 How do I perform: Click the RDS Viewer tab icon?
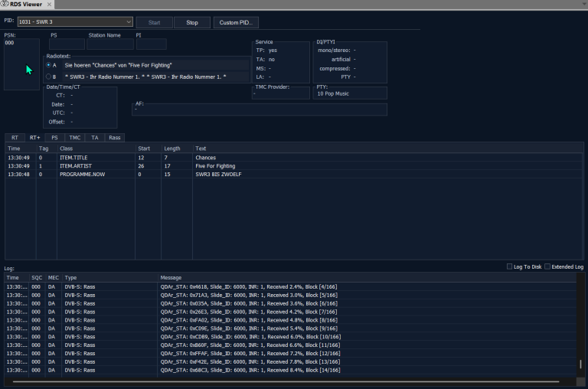point(5,4)
